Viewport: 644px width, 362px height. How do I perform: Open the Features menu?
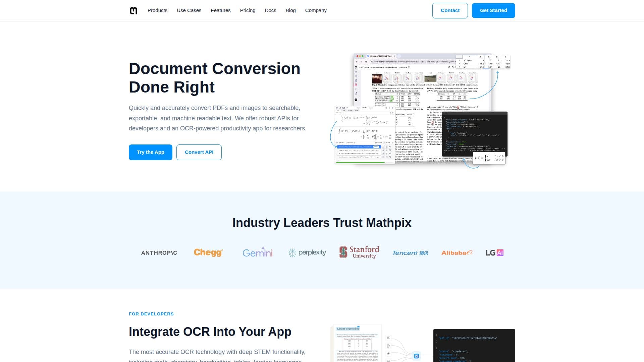[221, 10]
